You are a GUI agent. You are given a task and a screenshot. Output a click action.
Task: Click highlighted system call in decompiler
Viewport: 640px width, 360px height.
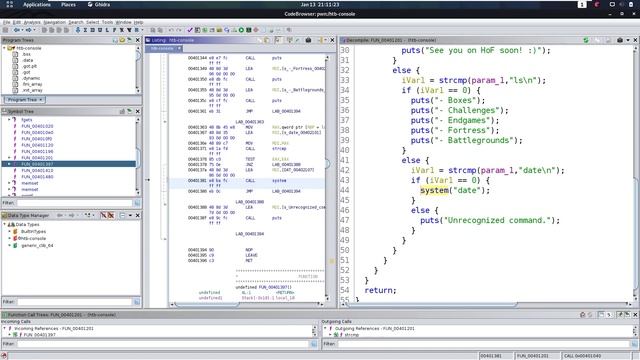[434, 190]
